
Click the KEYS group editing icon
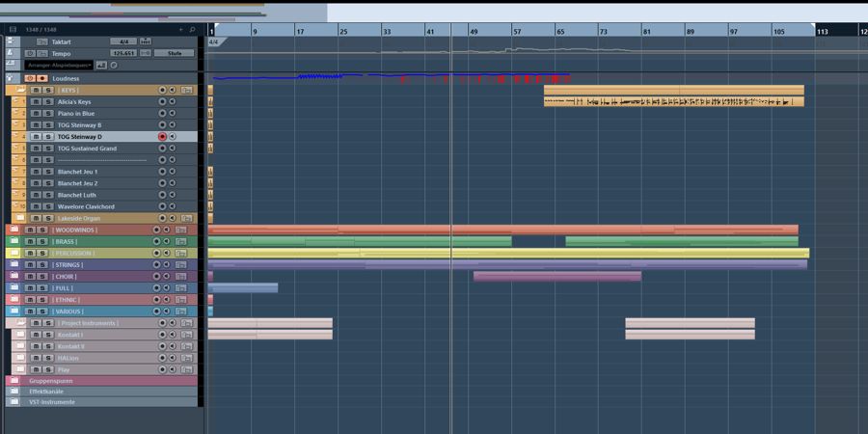coord(186,90)
